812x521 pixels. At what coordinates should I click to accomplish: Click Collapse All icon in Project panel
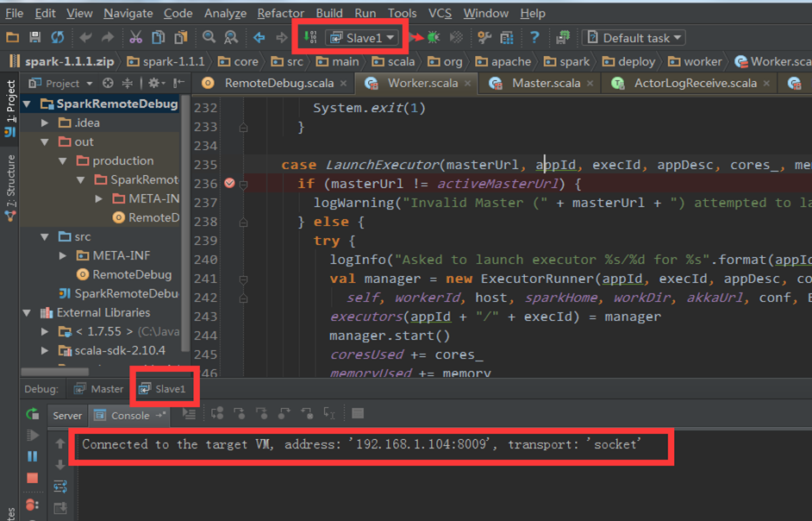(127, 83)
